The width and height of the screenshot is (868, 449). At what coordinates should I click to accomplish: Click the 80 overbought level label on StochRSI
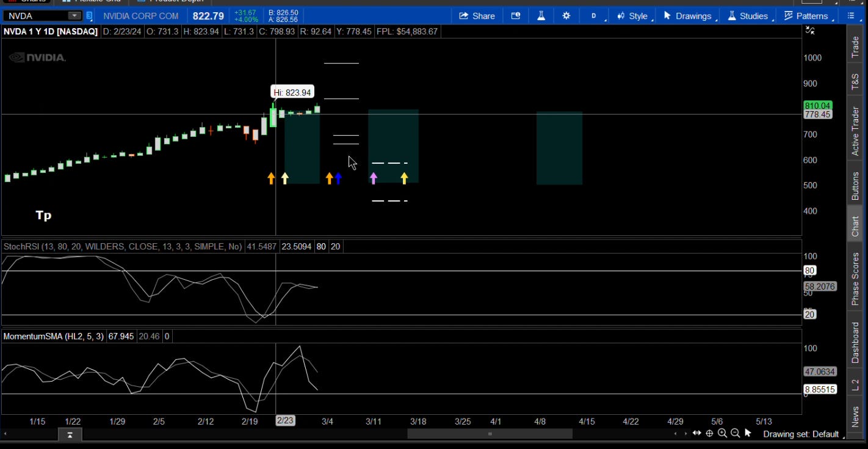pyautogui.click(x=810, y=271)
